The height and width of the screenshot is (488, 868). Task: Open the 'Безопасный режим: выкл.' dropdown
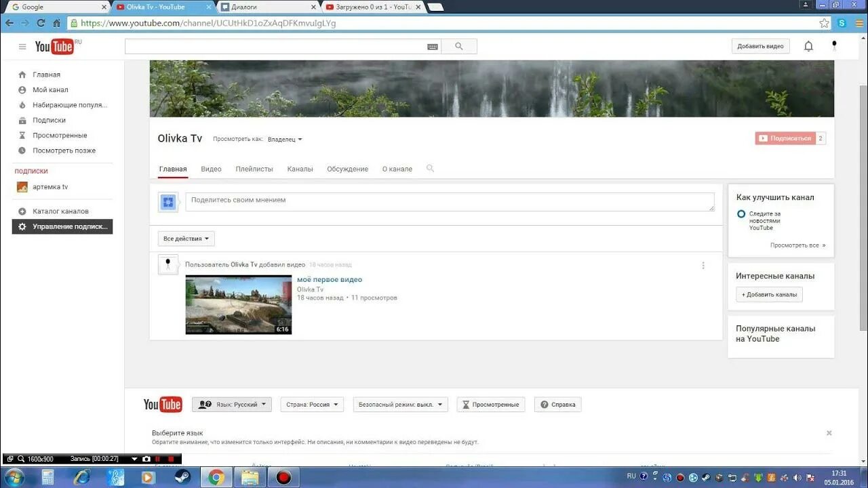(x=401, y=405)
